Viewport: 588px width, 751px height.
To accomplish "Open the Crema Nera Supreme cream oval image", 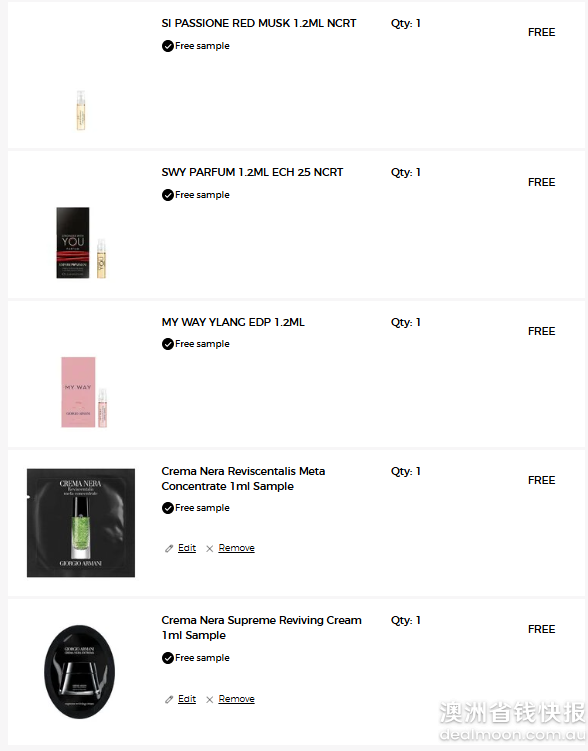I will [x=79, y=671].
